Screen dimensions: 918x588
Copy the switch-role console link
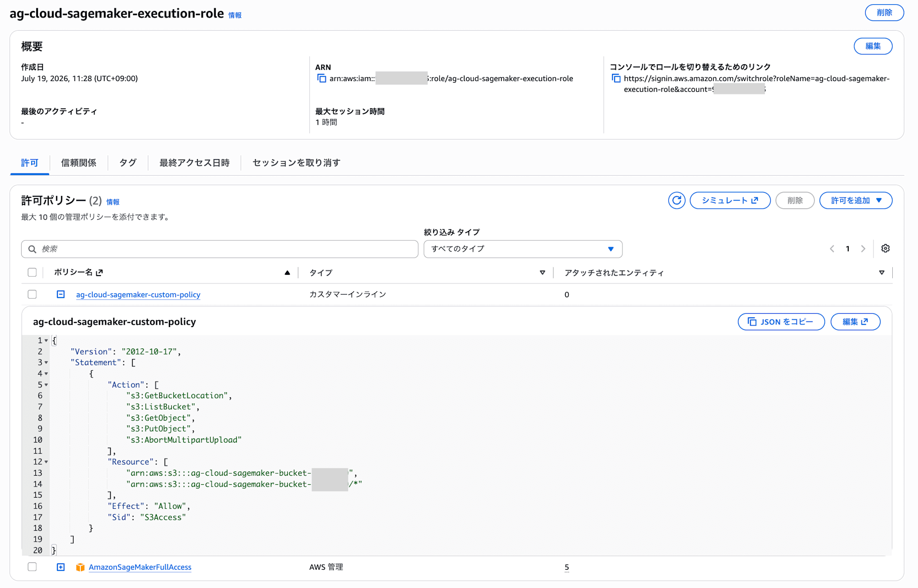pyautogui.click(x=616, y=78)
